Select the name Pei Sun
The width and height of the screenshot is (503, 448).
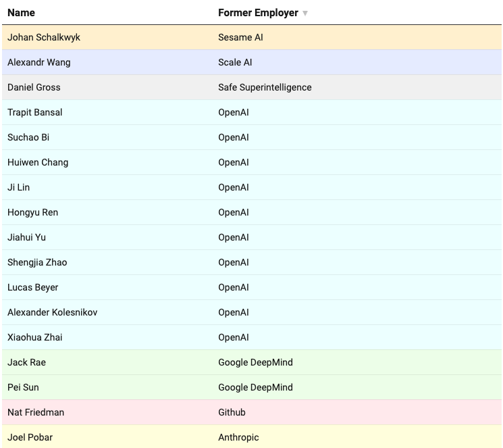(x=23, y=387)
